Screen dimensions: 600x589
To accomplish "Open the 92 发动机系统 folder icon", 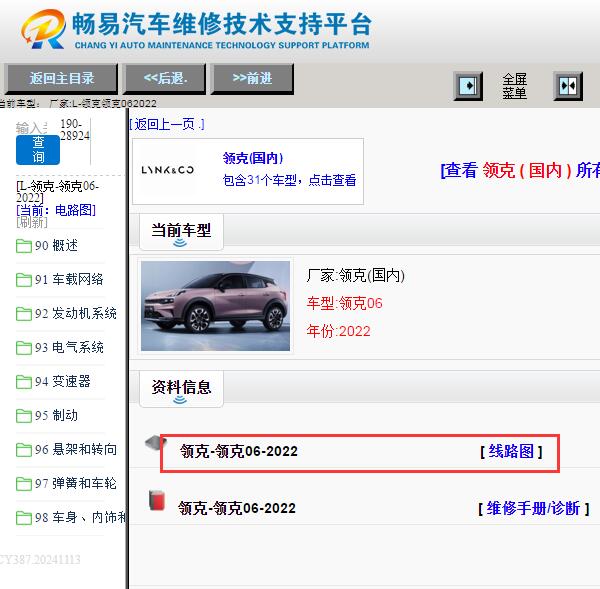I will click(24, 314).
